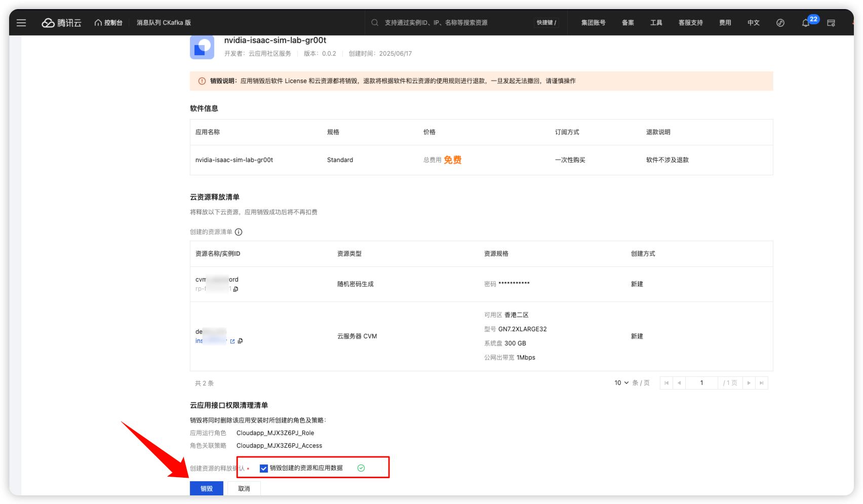The image size is (863, 504).
Task: Go to previous page of resource list
Action: 679,383
